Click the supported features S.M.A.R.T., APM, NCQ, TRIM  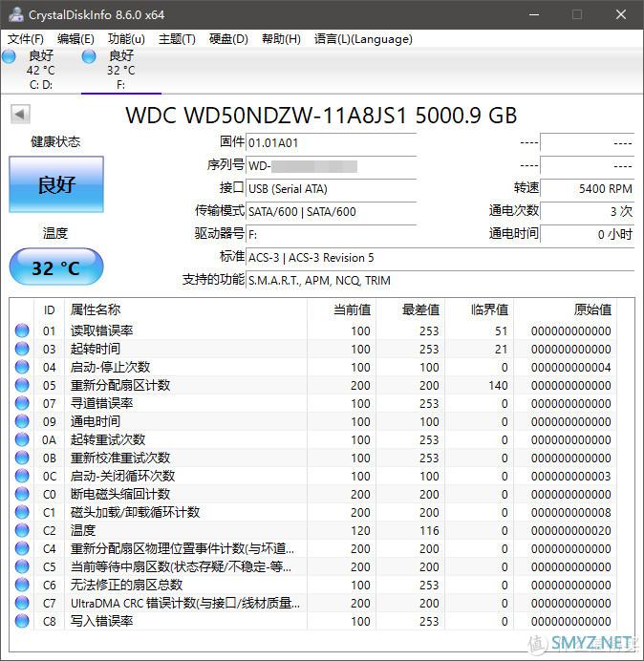(x=440, y=280)
